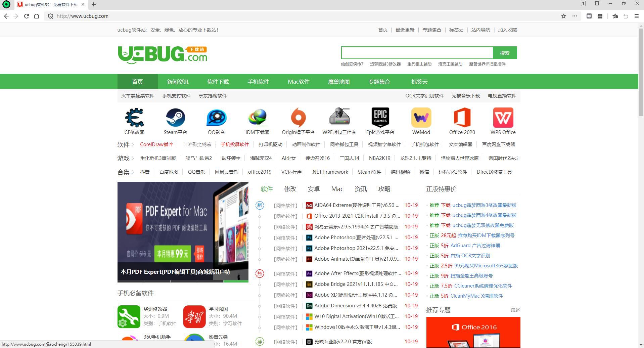644x348 pixels.
Task: Click the favorites star-list toolbar icon
Action: [x=615, y=16]
